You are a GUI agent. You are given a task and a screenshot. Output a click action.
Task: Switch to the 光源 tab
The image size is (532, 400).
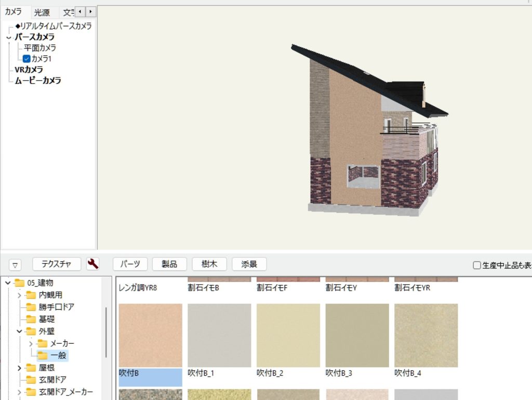click(x=42, y=12)
